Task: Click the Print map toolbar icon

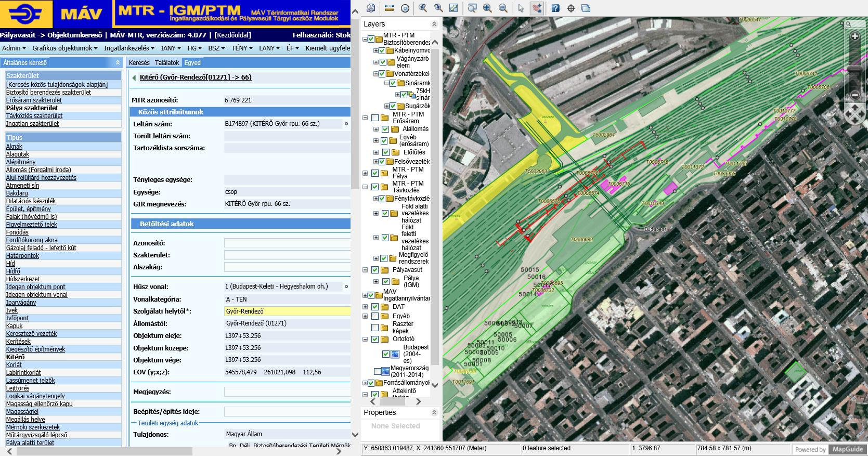Action: point(370,8)
